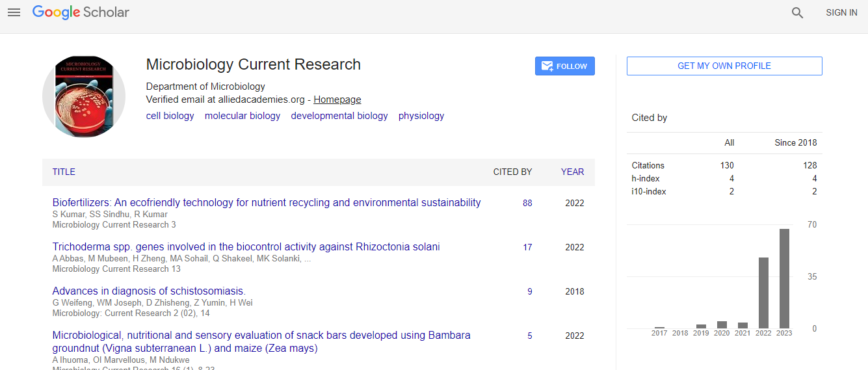Screen dimensions: 868x370
Task: Open the Homepage link
Action: [337, 99]
